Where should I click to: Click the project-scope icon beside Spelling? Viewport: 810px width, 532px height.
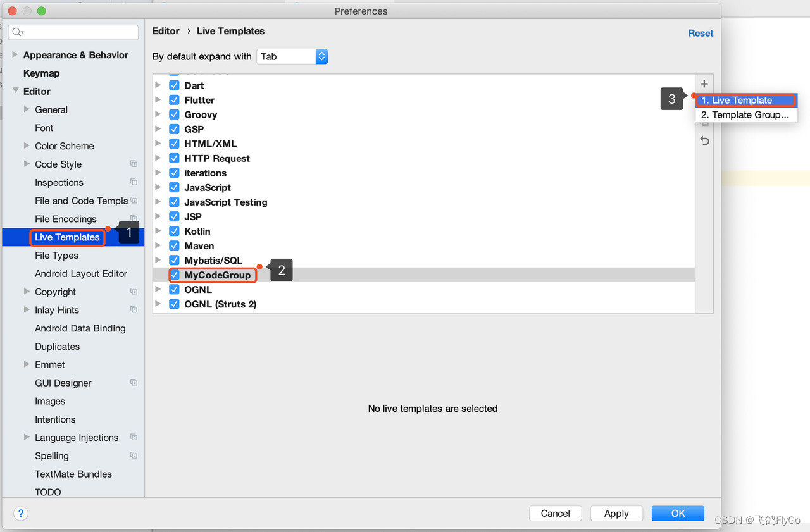pos(134,455)
